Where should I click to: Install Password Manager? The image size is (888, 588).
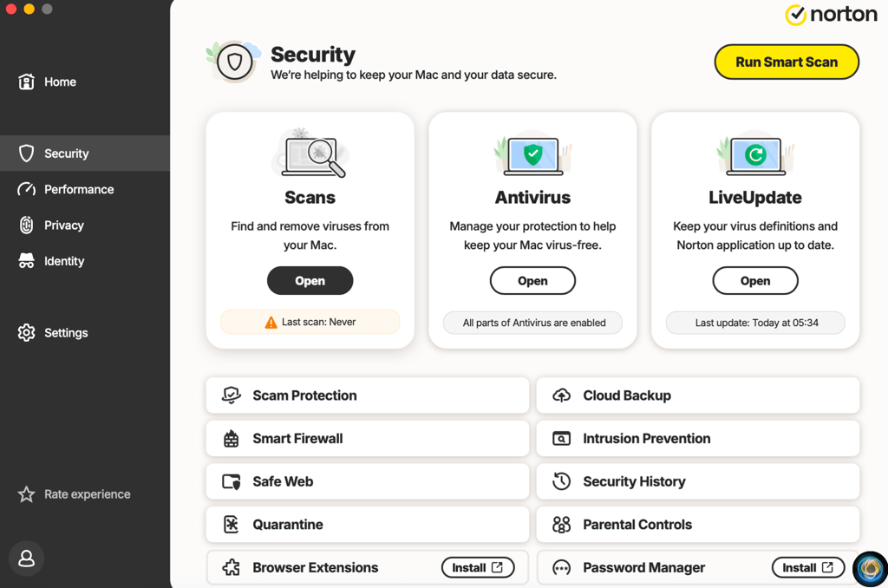tap(808, 567)
